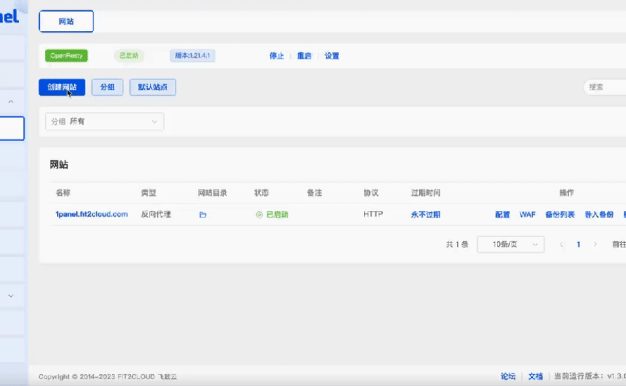Open the 文档 footer link

click(535, 376)
